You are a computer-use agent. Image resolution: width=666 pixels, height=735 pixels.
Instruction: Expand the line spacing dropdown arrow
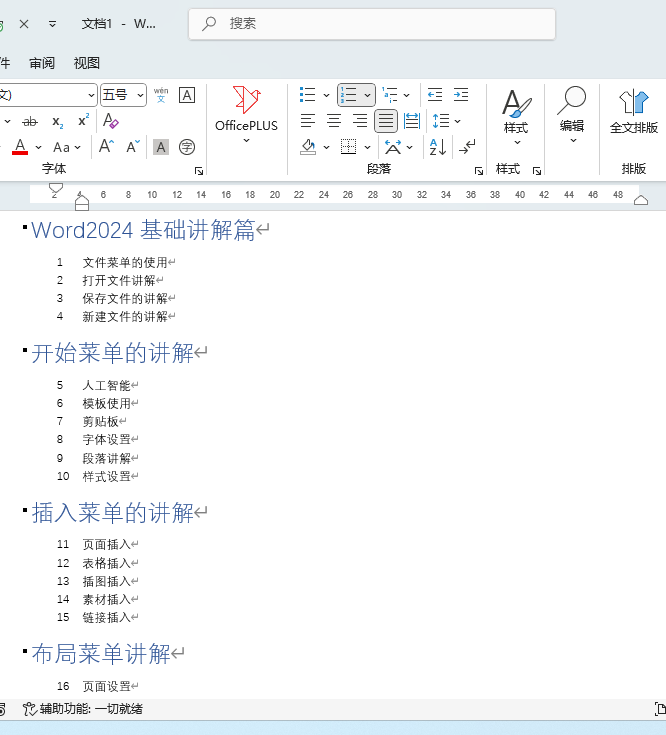457,121
